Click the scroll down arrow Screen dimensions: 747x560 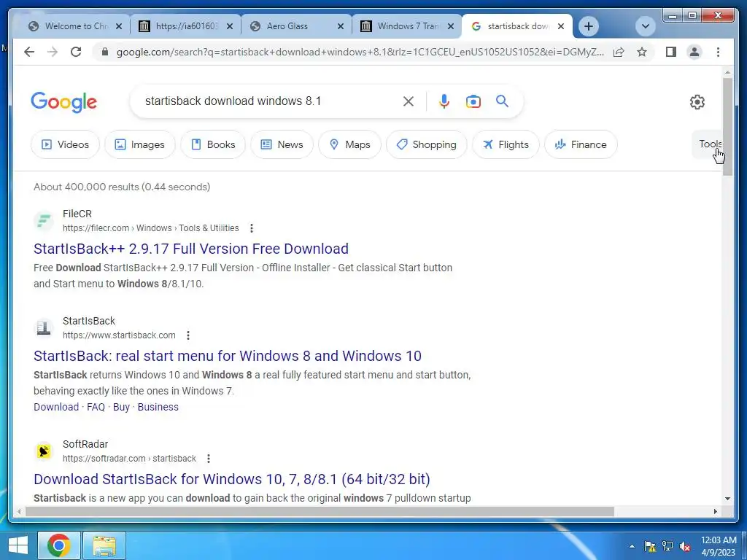pyautogui.click(x=727, y=499)
